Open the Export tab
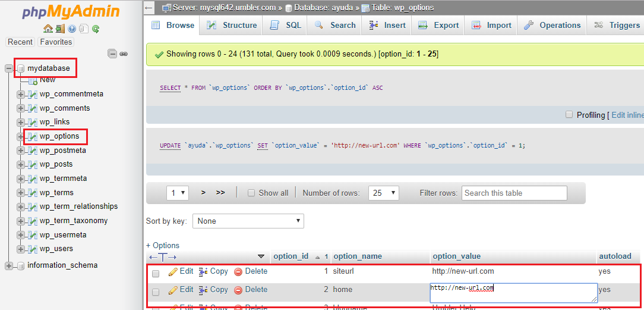Screen dimensions: 644x310 point(438,25)
